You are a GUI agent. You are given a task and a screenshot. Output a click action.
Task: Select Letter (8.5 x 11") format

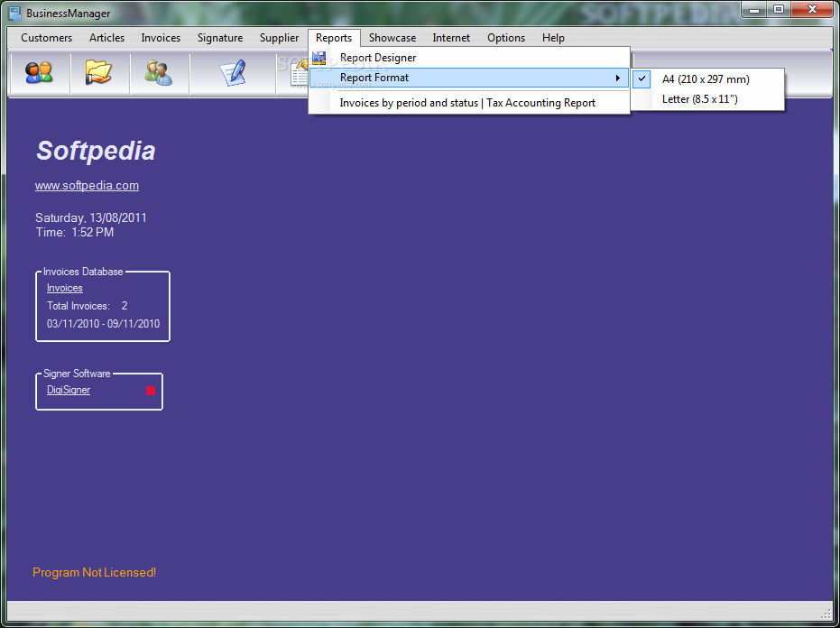pos(708,99)
